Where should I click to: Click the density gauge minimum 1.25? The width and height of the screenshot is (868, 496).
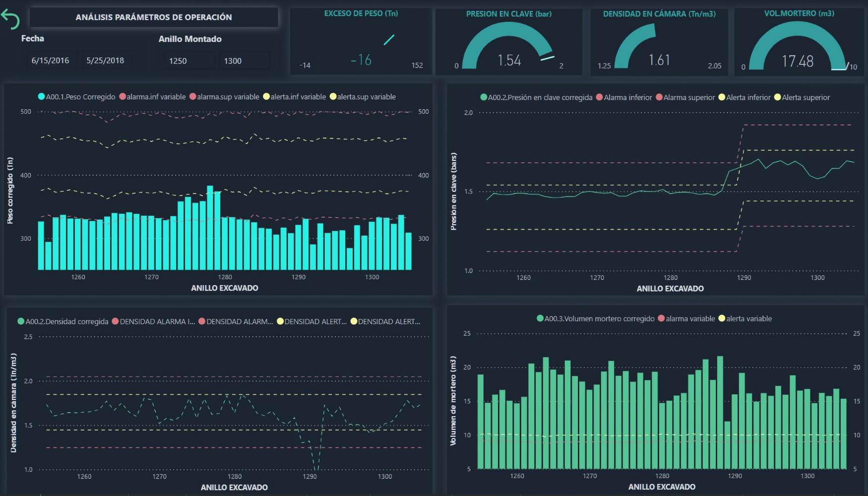click(x=604, y=65)
